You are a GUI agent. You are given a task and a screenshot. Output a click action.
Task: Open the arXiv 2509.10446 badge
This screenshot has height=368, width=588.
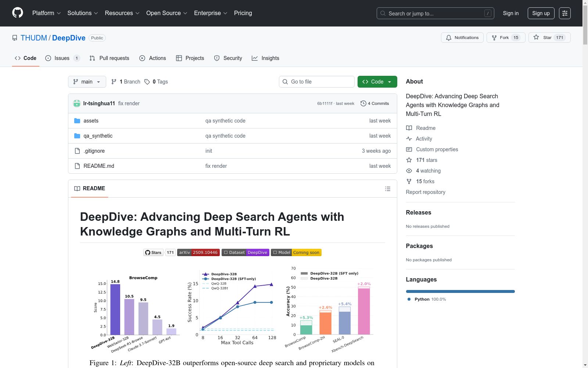click(x=198, y=252)
